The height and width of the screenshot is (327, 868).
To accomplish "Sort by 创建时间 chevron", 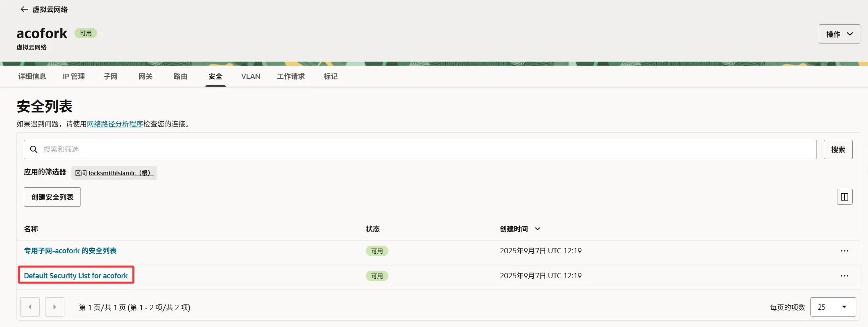I will (537, 229).
